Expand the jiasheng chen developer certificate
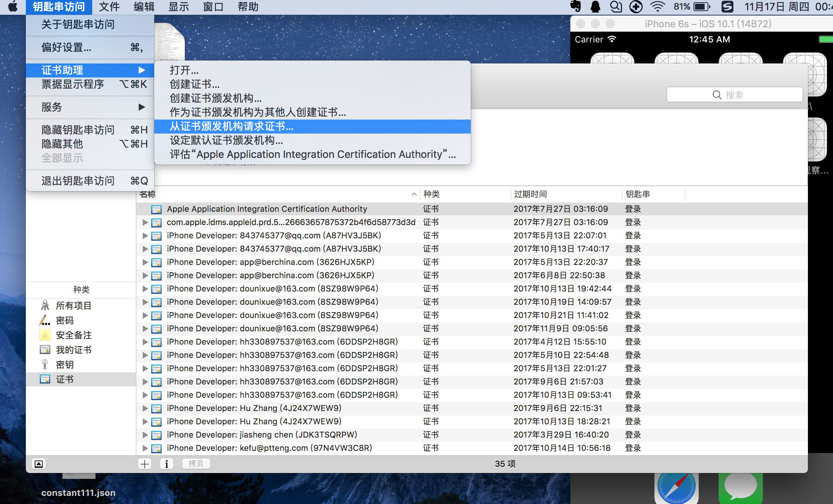The height and width of the screenshot is (504, 833). 145,435
